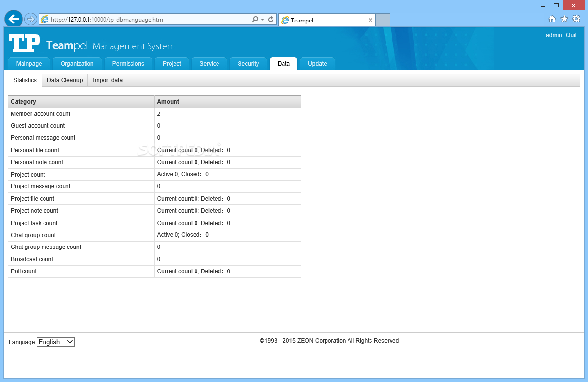Select the Personal message count row label
This screenshot has height=382, width=588.
click(x=43, y=138)
